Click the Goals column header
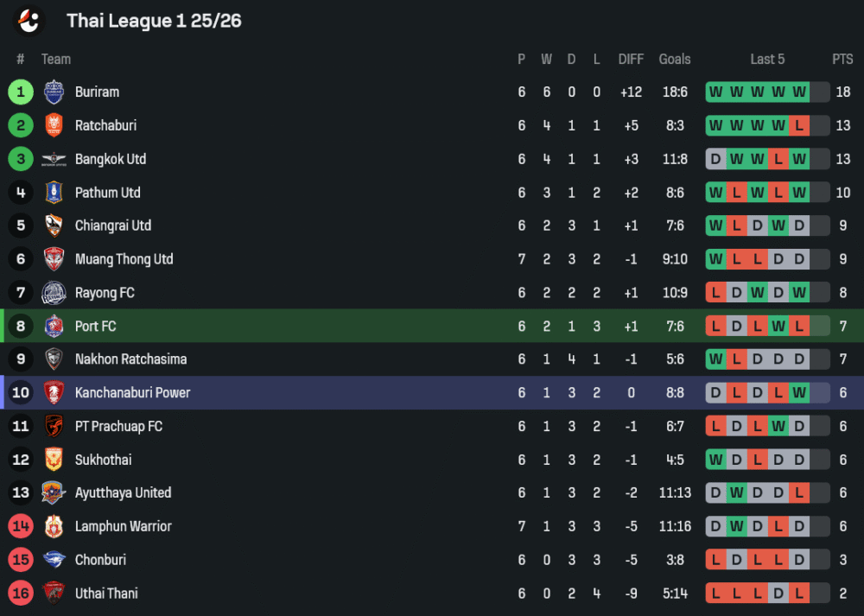 tap(675, 59)
